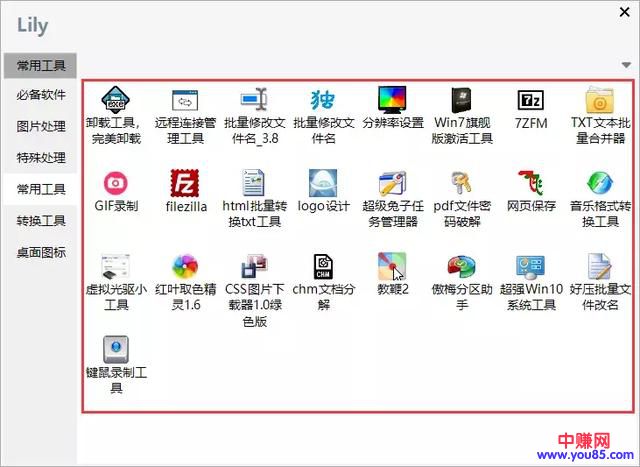Switch to the 必备软件 tab
This screenshot has height=467, width=640.
40,95
